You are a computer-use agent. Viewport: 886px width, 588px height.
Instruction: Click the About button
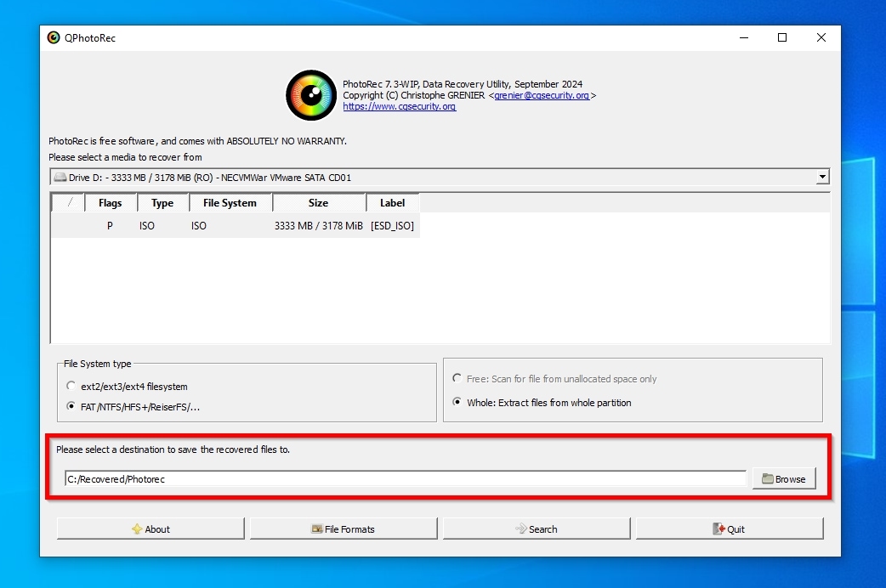click(151, 529)
